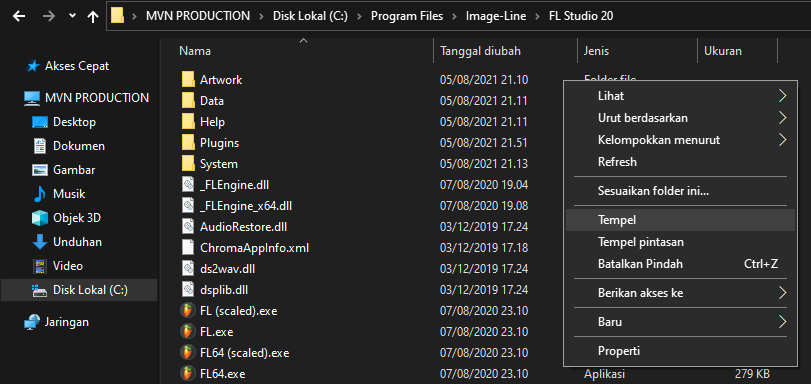Click the Musik icon in sidebar
The width and height of the screenshot is (811, 384).
pyautogui.click(x=40, y=194)
